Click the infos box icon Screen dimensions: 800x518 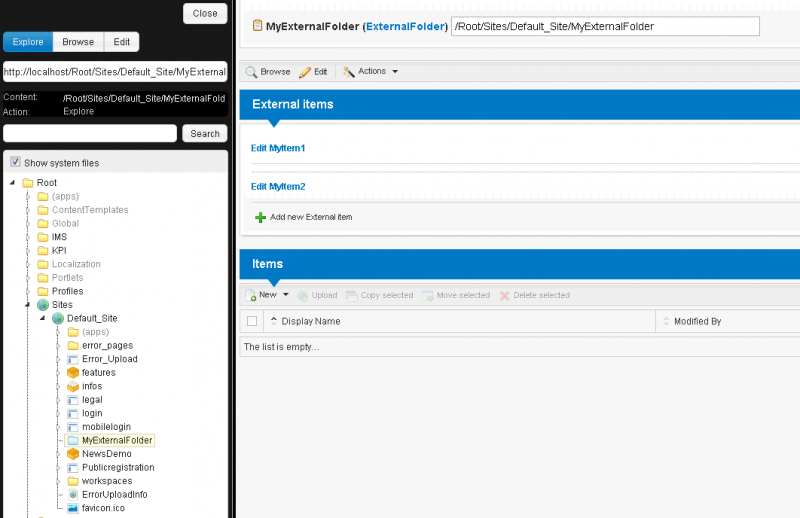click(73, 386)
